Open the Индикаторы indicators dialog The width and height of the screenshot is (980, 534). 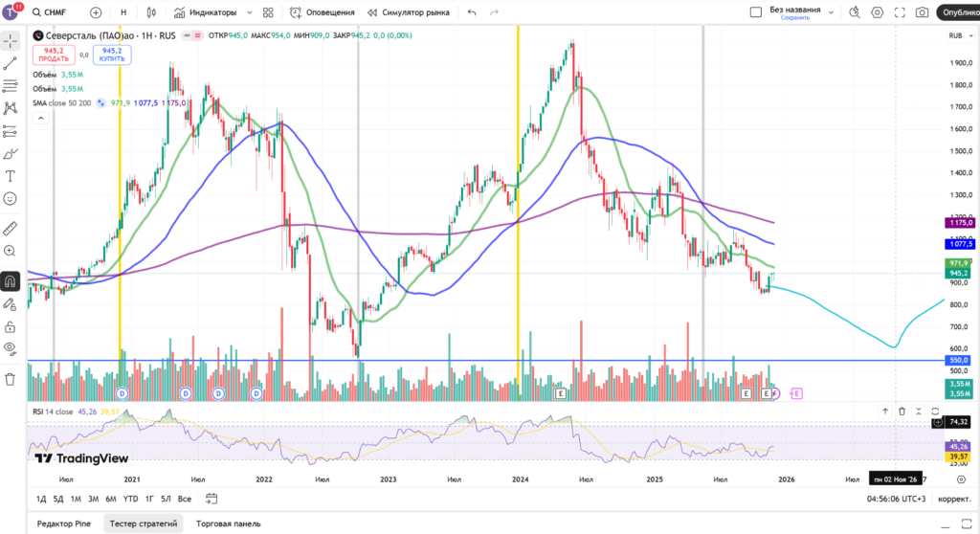[x=206, y=12]
